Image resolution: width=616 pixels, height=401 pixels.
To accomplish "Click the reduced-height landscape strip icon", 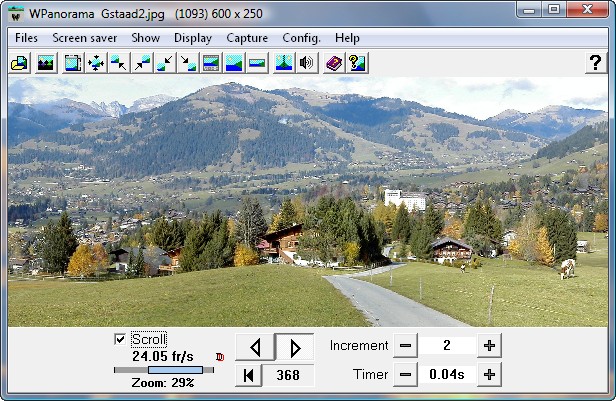I will (x=257, y=63).
